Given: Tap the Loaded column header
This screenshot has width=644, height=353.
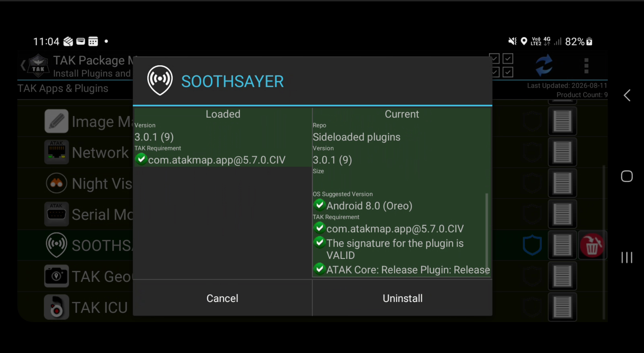Looking at the screenshot, I should tap(223, 114).
